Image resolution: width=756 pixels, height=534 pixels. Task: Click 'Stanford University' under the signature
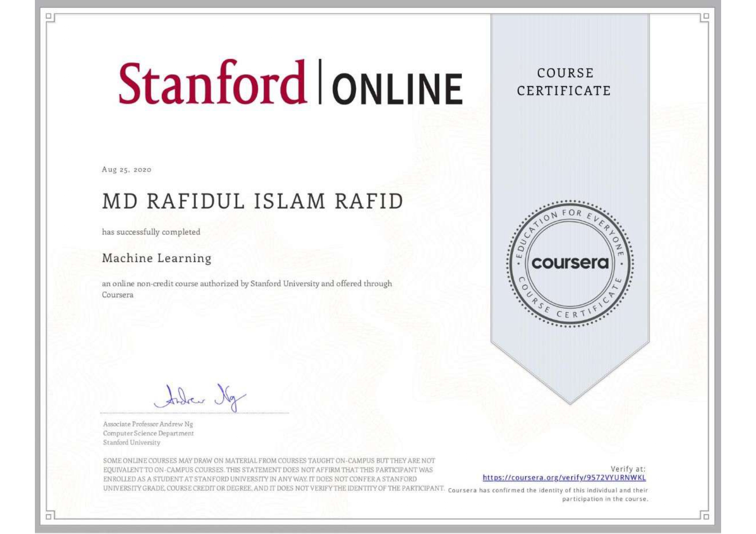tap(131, 442)
